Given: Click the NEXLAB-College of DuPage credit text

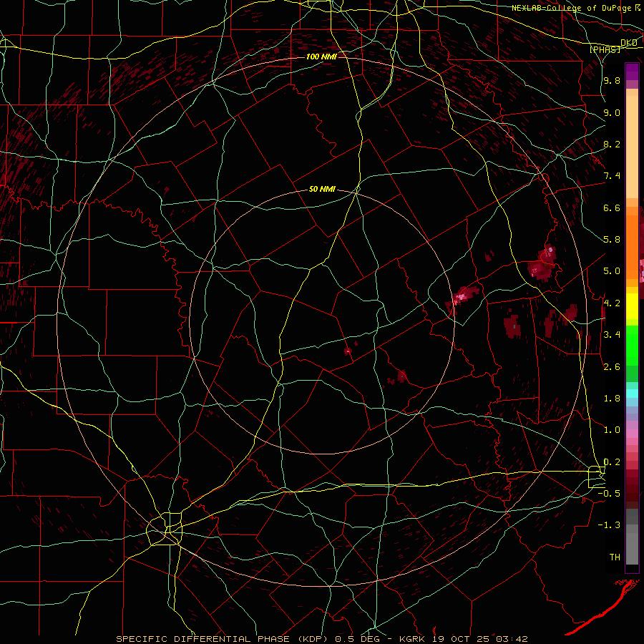Looking at the screenshot, I should [x=571, y=8].
